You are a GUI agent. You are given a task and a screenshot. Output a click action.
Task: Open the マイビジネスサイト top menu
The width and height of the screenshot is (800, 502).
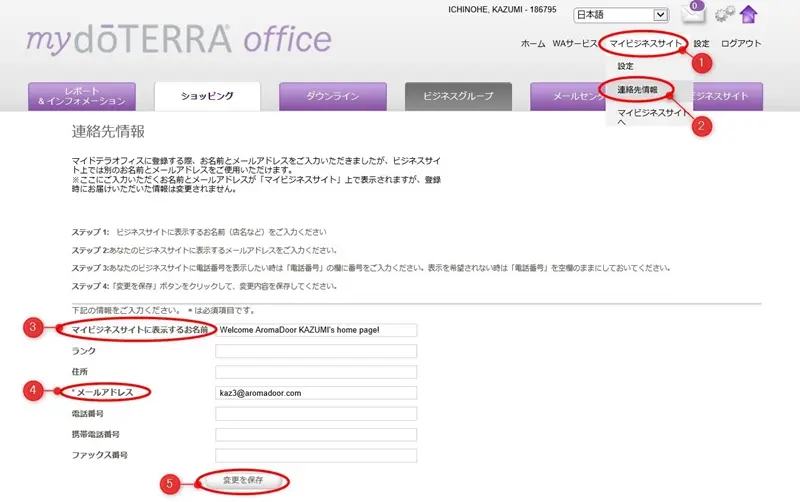click(645, 44)
